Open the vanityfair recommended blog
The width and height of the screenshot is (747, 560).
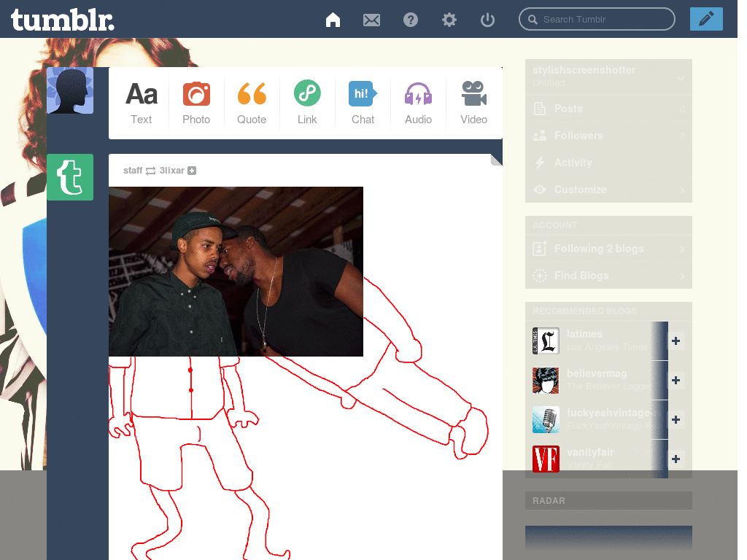(590, 452)
